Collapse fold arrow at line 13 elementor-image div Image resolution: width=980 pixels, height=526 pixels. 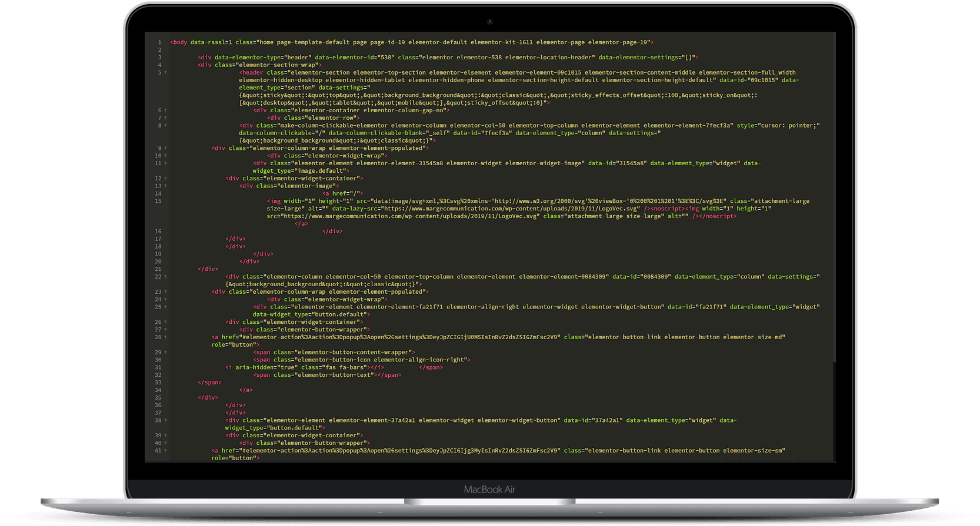[165, 186]
